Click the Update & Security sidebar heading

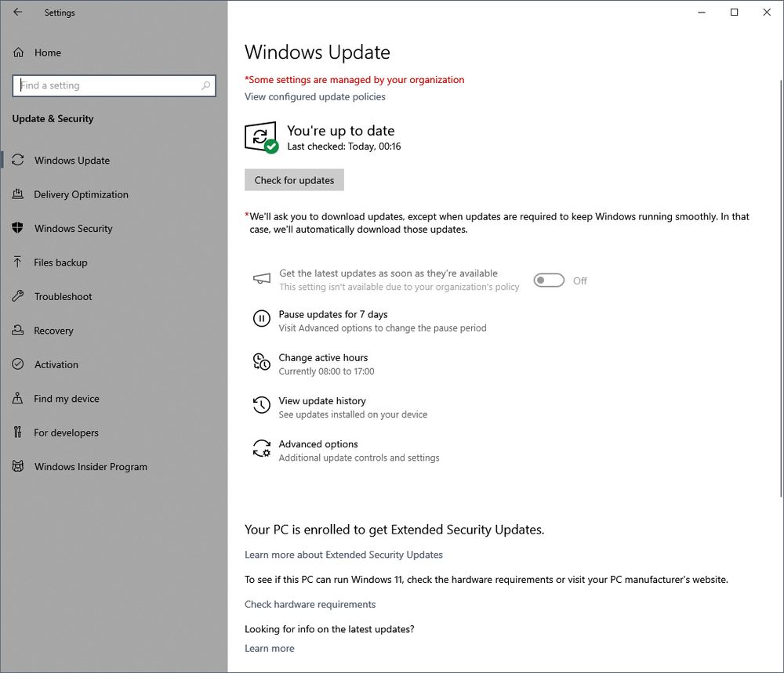click(53, 118)
